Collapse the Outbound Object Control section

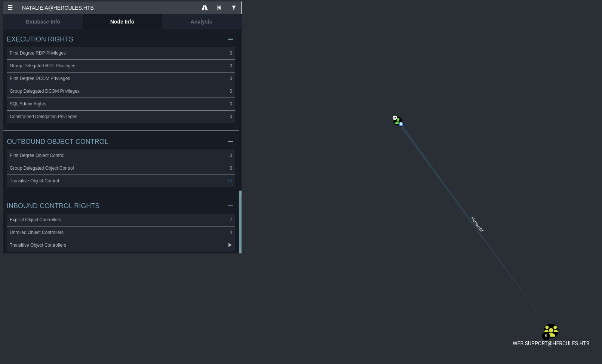pos(230,142)
